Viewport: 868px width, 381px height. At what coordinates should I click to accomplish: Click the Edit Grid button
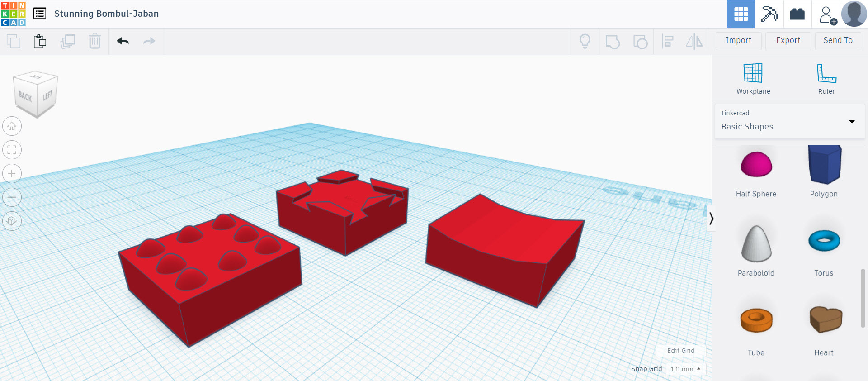point(681,351)
